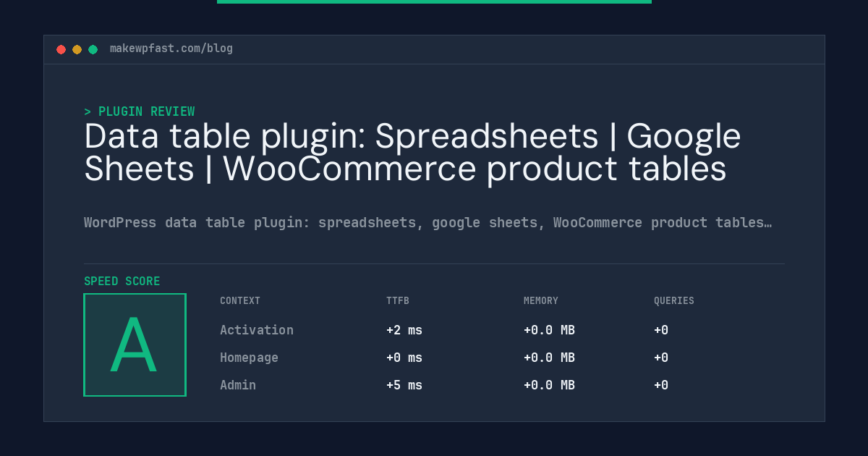The image size is (868, 456).
Task: Click the Admin memory value '+0.0 MB'
Action: point(549,385)
